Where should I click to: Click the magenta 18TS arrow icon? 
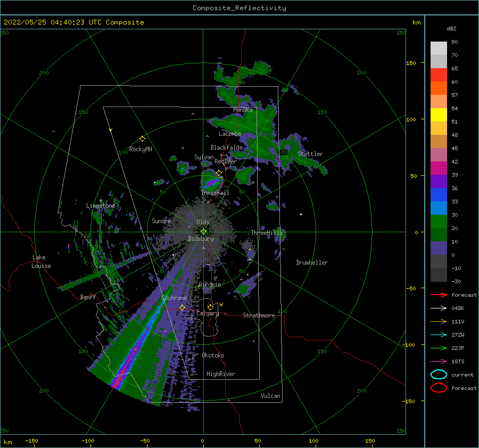[439, 362]
